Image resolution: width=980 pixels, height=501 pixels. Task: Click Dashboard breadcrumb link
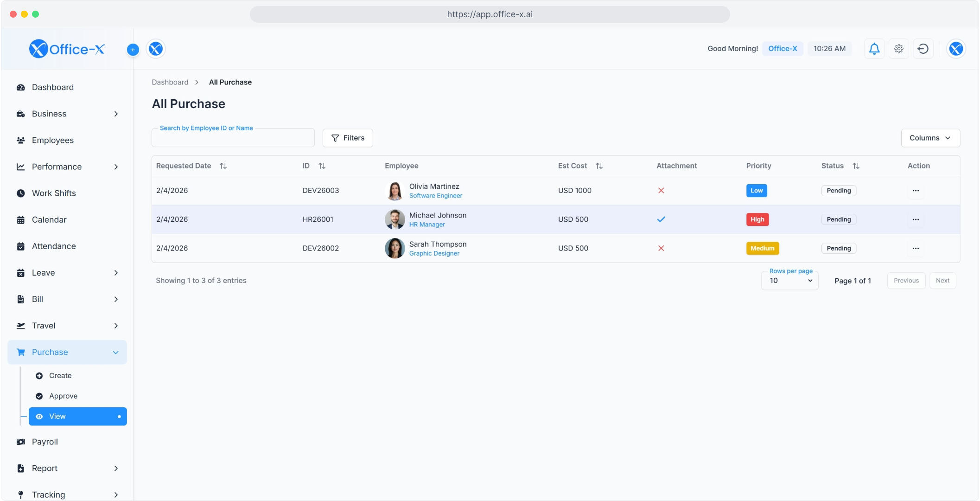coord(170,82)
